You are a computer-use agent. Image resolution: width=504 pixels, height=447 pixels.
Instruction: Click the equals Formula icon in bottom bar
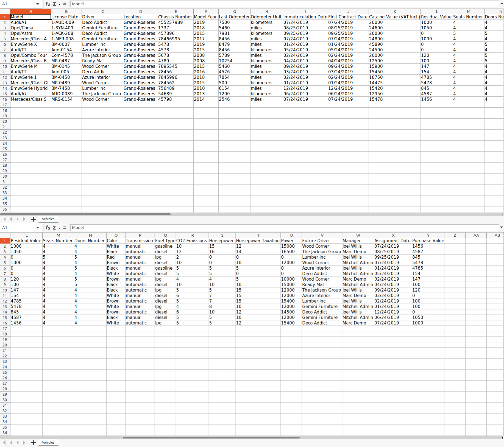pos(65,228)
